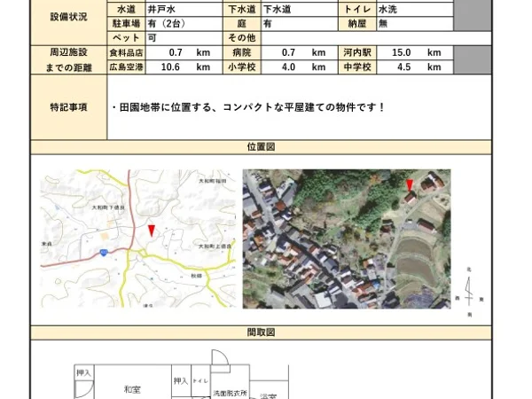This screenshot has height=399, width=532.
Task: Click the 水道 label cell
Action: (x=126, y=9)
